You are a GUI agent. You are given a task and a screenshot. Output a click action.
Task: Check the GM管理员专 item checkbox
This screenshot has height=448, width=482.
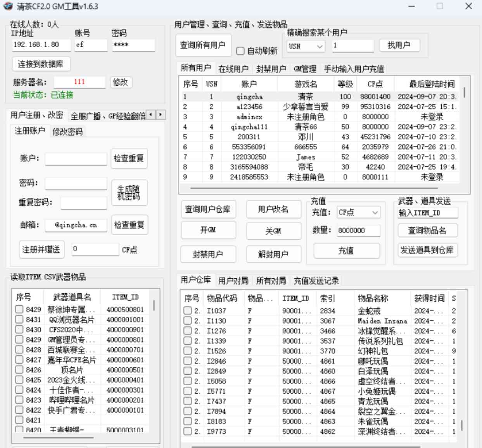19,339
